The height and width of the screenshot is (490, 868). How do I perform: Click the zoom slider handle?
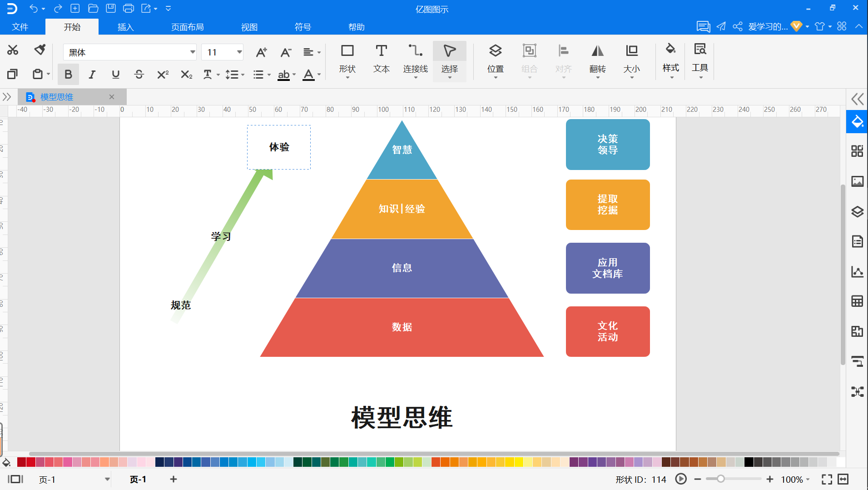721,479
